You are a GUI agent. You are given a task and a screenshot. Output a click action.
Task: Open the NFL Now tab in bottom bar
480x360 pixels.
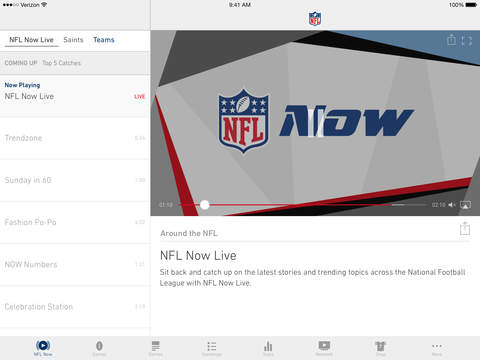(43, 348)
